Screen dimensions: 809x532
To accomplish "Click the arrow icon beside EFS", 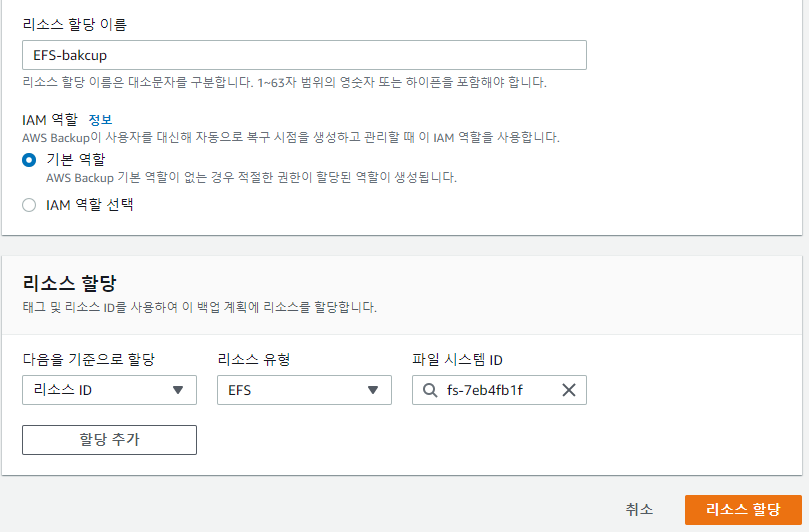I will coord(373,390).
